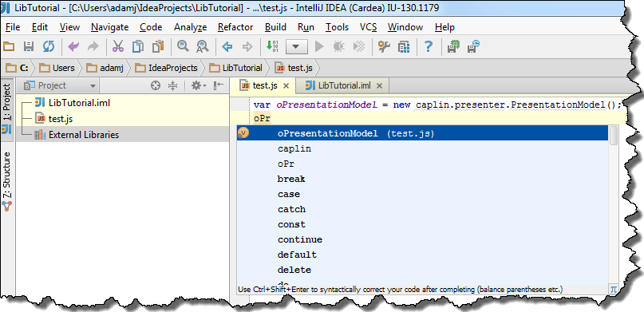
Task: Click the Forward navigation arrow
Action: [x=247, y=46]
